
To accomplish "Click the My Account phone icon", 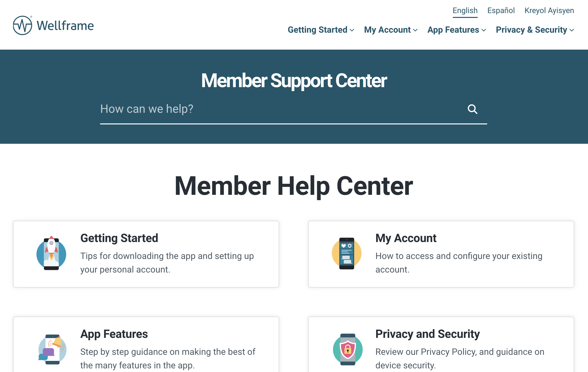I will click(347, 253).
